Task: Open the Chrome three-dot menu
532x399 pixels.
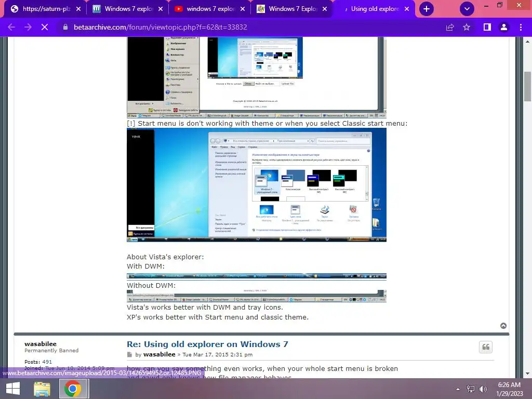Action: coord(521,27)
